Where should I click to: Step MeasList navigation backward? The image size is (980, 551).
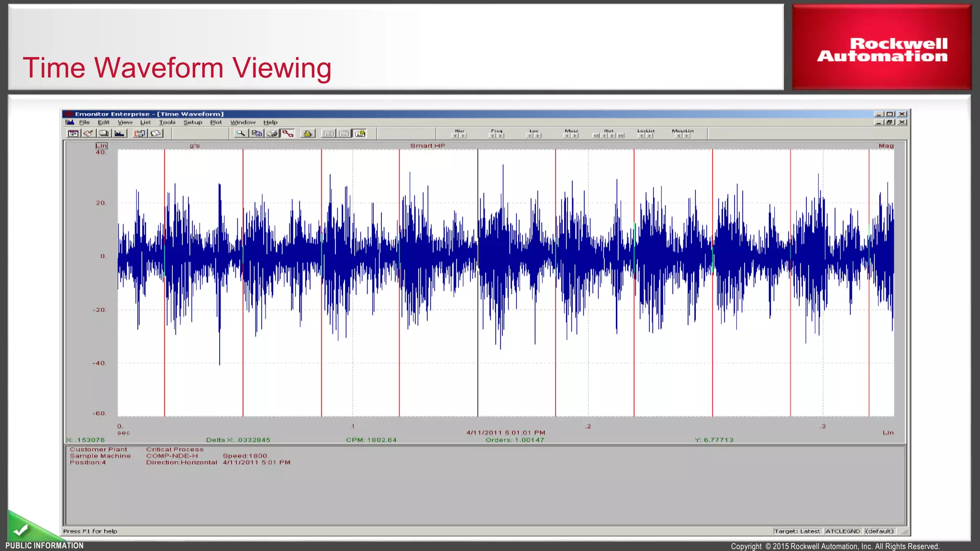click(x=679, y=136)
